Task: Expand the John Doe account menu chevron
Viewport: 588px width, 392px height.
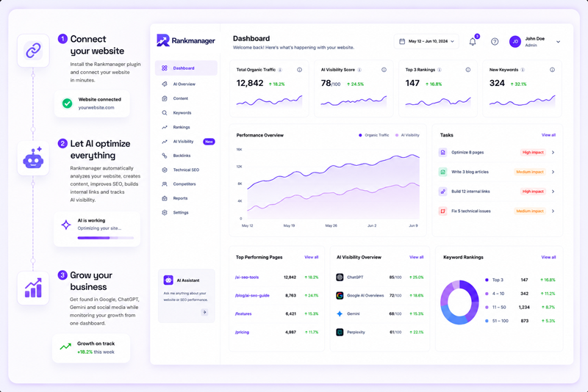Action: 558,42
